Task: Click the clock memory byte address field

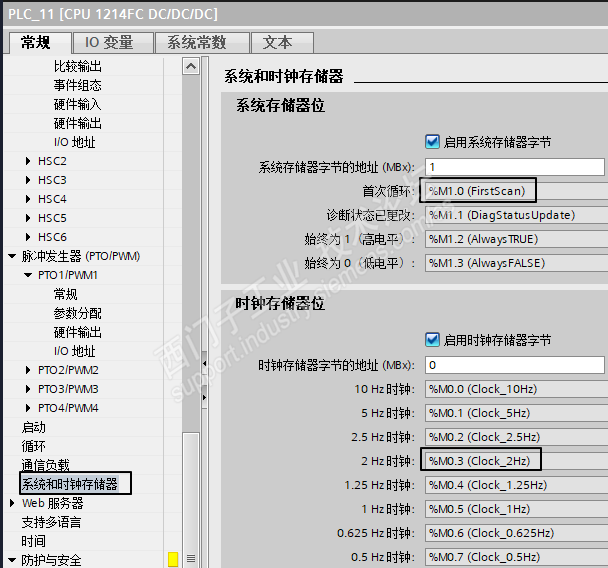Action: click(x=515, y=364)
